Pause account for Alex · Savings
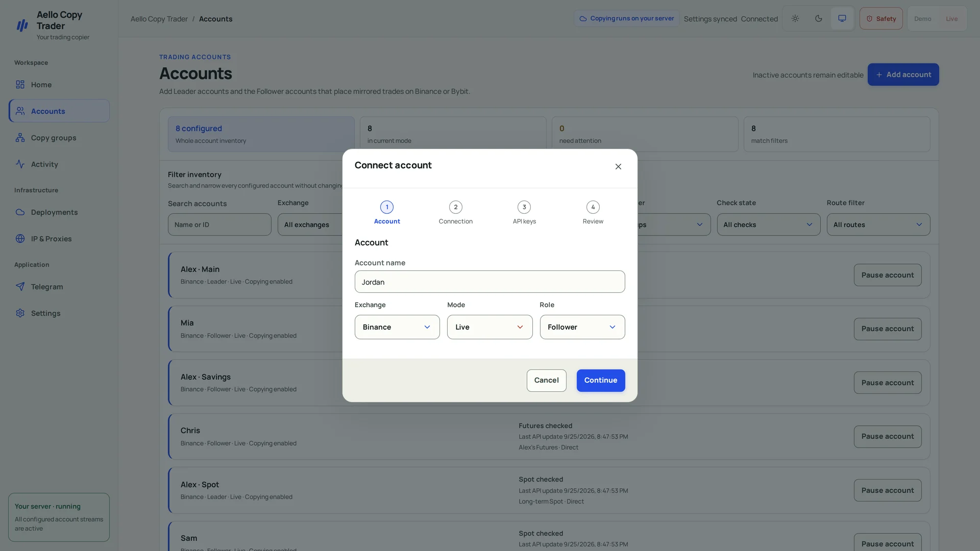The width and height of the screenshot is (980, 551). pyautogui.click(x=888, y=383)
